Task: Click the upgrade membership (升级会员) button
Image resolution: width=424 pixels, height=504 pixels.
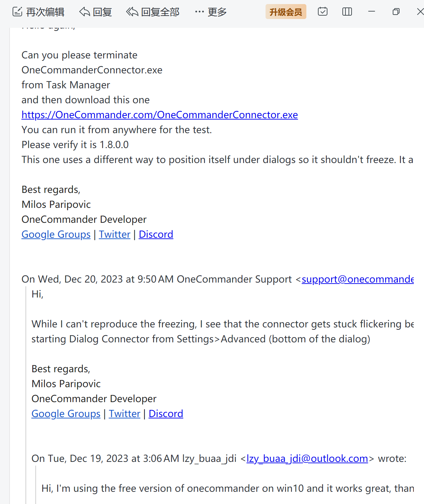Action: 286,12
